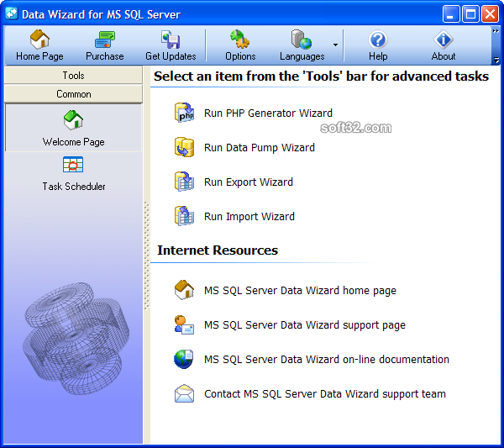504x448 pixels.
Task: Run Data Pump Wizard link
Action: point(260,148)
